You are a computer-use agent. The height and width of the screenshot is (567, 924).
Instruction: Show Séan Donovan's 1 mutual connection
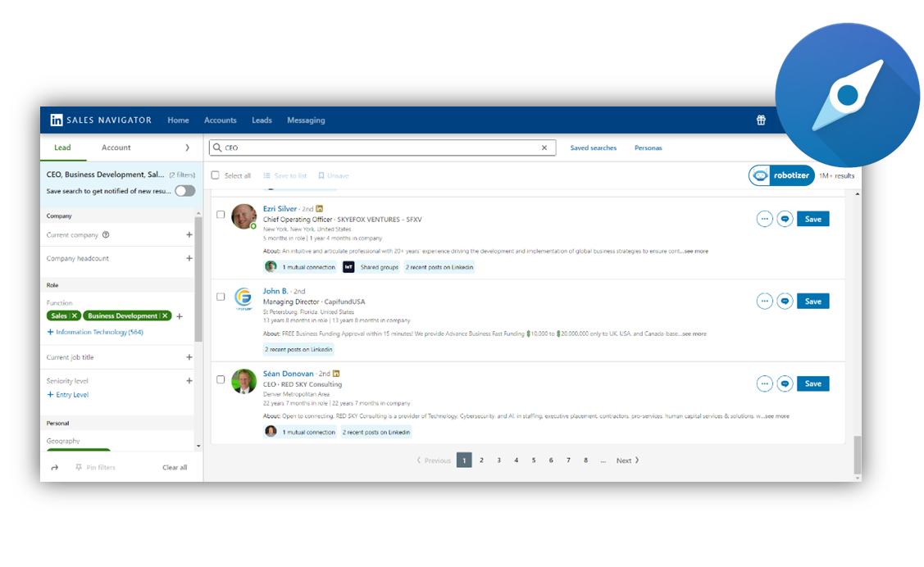tap(301, 432)
